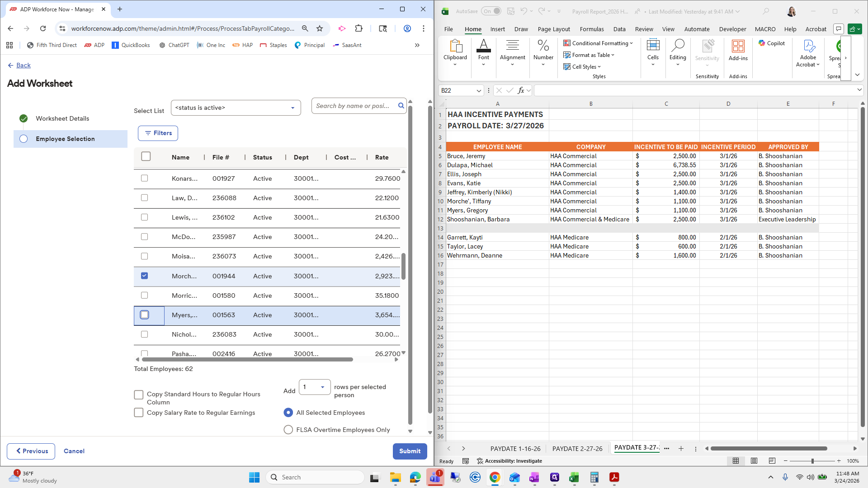Click the Back link above Add Worksheet

[23, 66]
